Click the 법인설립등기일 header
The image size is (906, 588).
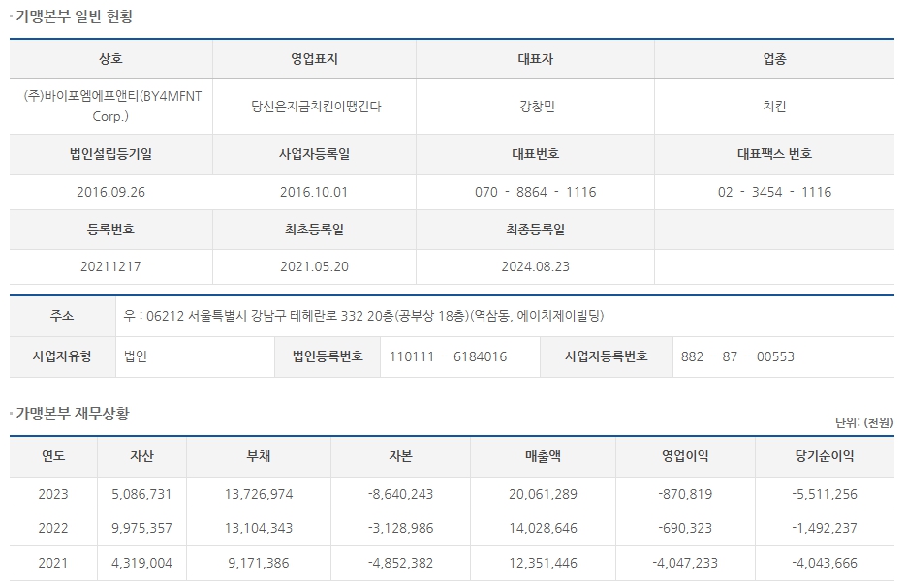point(110,154)
